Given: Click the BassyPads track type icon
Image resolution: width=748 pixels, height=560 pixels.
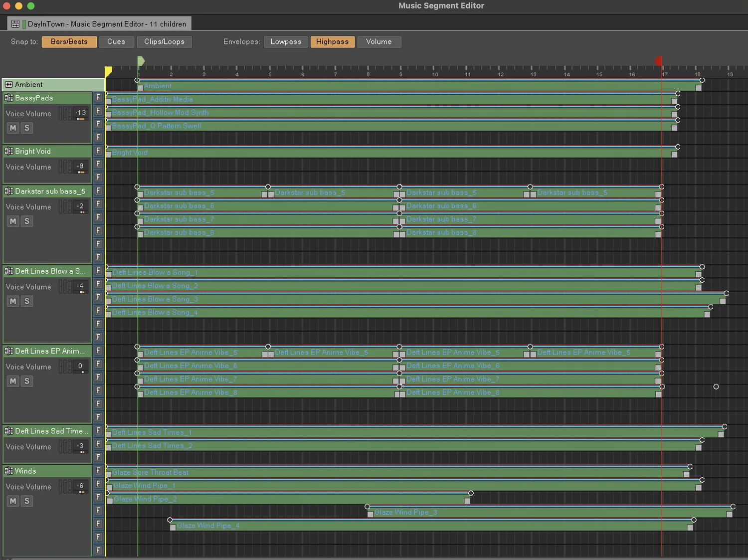Looking at the screenshot, I should tap(8, 98).
